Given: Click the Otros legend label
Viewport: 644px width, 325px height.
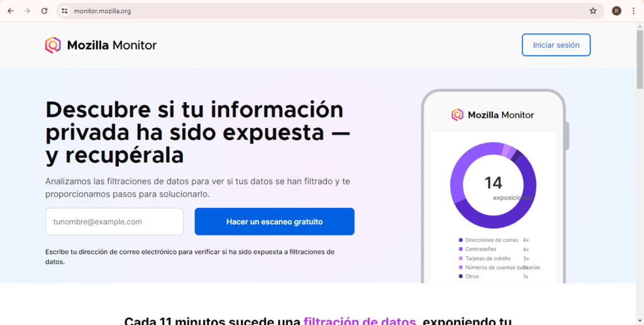Looking at the screenshot, I should (472, 277).
